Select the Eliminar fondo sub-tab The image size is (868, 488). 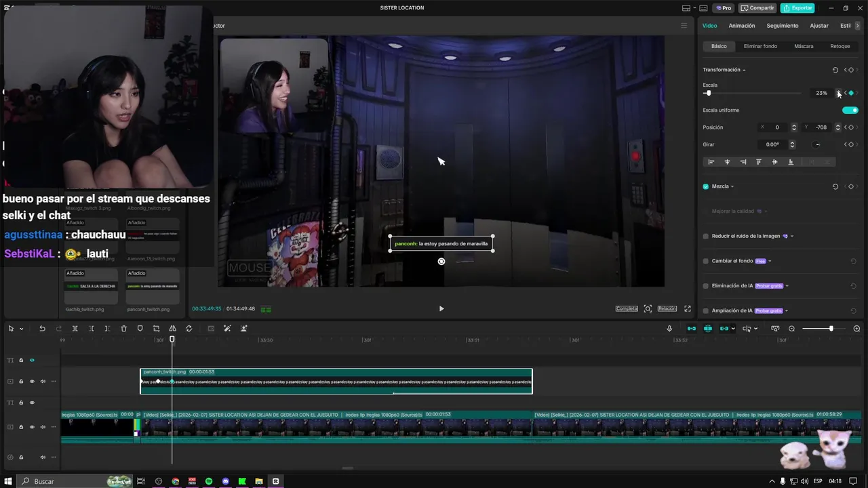pos(760,46)
